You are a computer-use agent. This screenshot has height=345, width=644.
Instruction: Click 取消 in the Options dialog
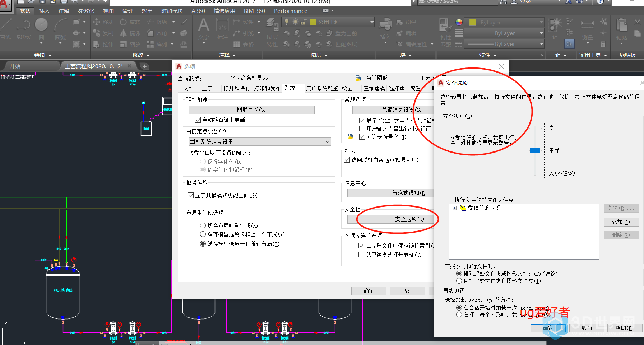coord(407,291)
